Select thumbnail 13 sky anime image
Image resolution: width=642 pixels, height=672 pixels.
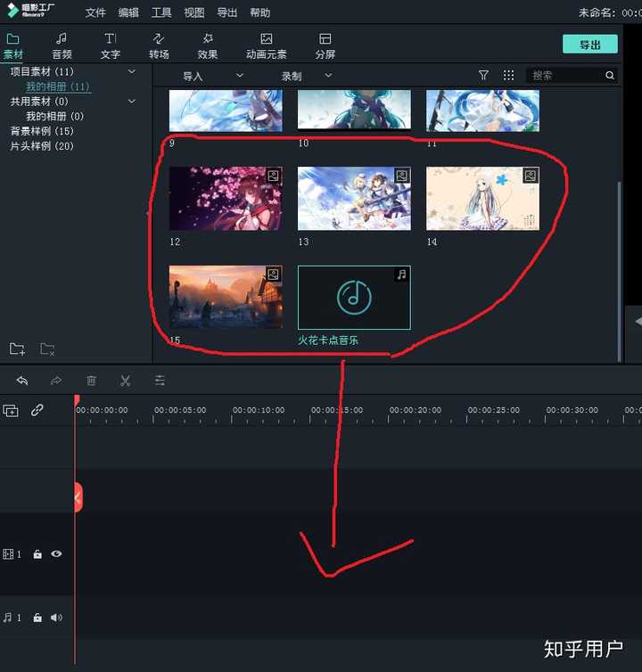pyautogui.click(x=354, y=199)
